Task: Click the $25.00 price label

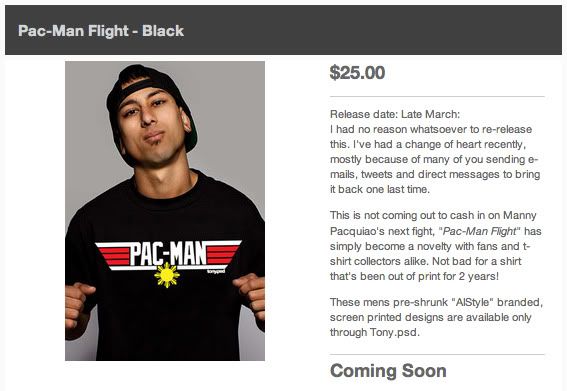Action: coord(357,73)
